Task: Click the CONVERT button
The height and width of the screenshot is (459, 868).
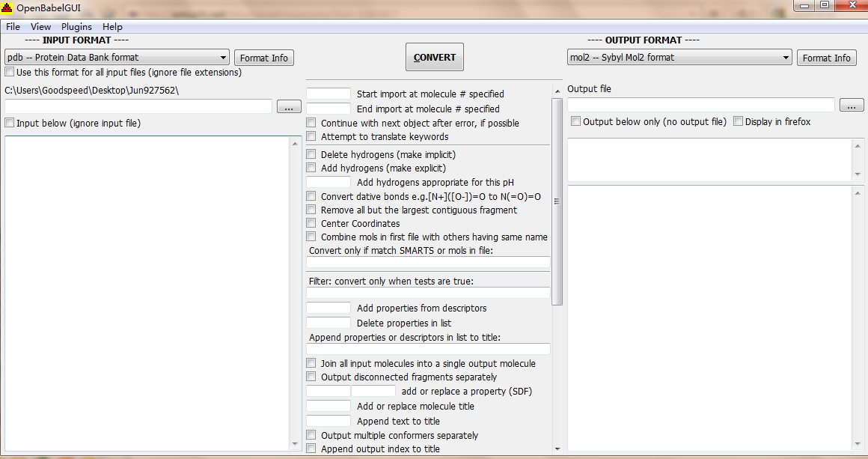Action: click(x=435, y=57)
